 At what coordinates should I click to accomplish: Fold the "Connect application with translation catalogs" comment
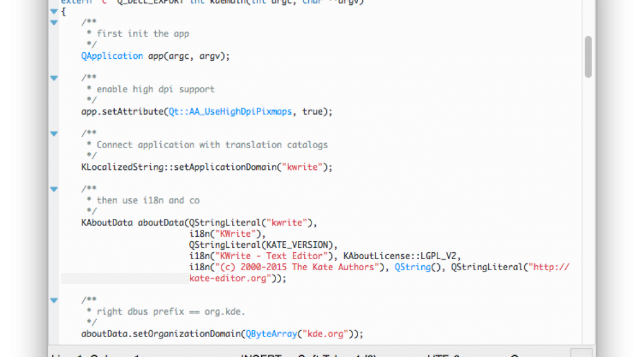point(54,133)
